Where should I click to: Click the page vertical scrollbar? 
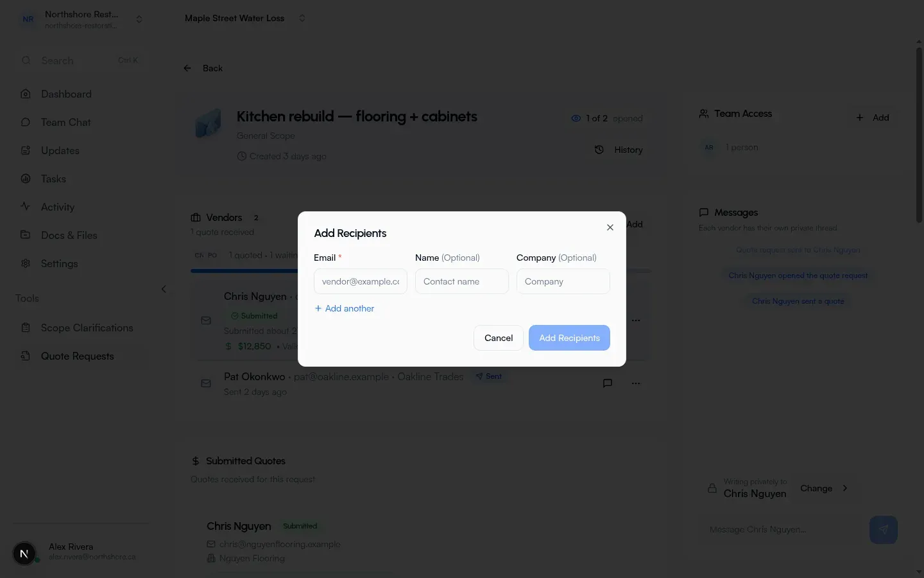[x=919, y=135]
